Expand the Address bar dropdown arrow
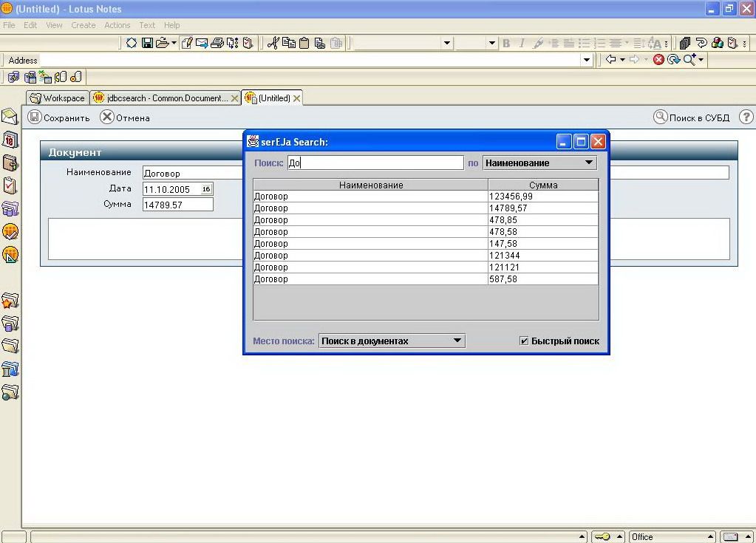This screenshot has height=543, width=756. pos(587,60)
